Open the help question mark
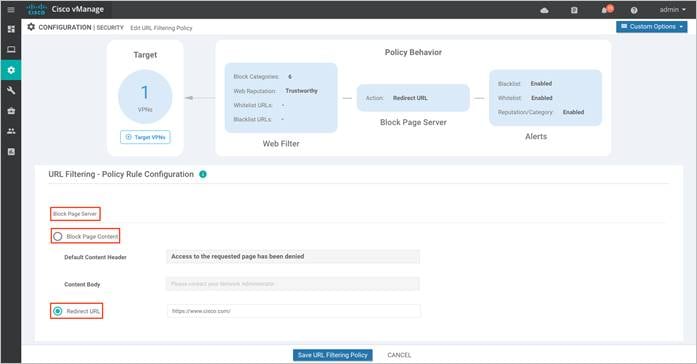The width and height of the screenshot is (697, 364). tap(634, 10)
